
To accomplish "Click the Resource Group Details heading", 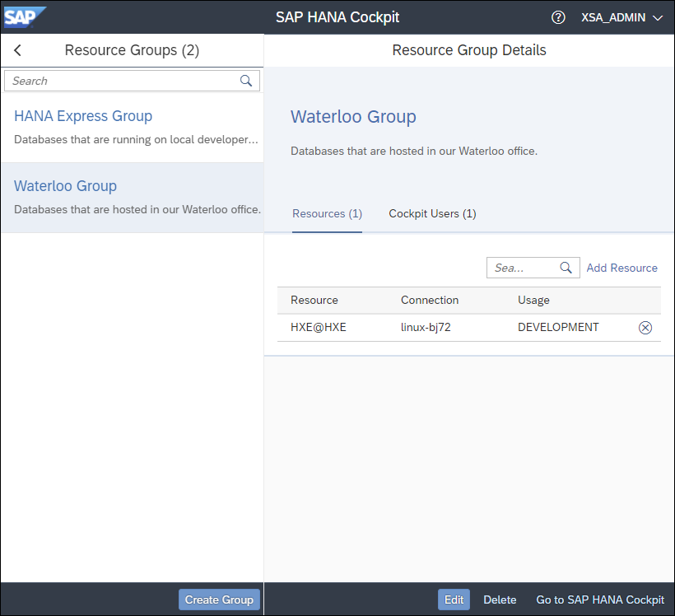I will point(469,50).
